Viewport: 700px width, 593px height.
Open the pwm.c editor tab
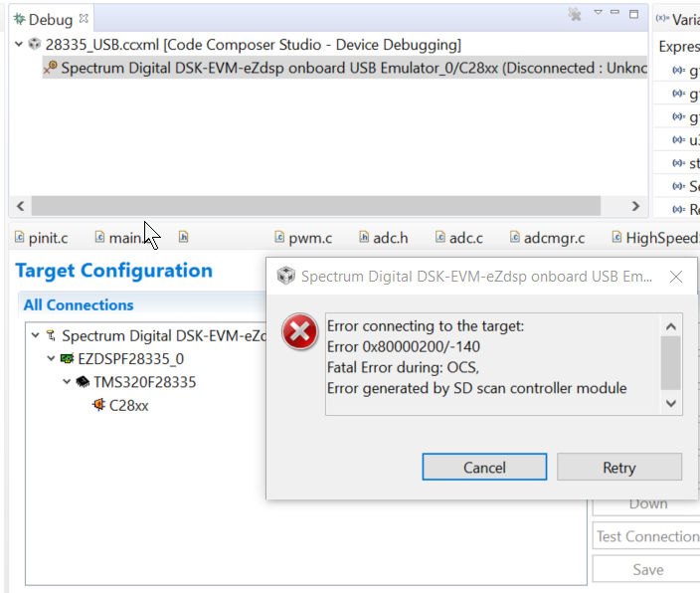click(x=302, y=238)
